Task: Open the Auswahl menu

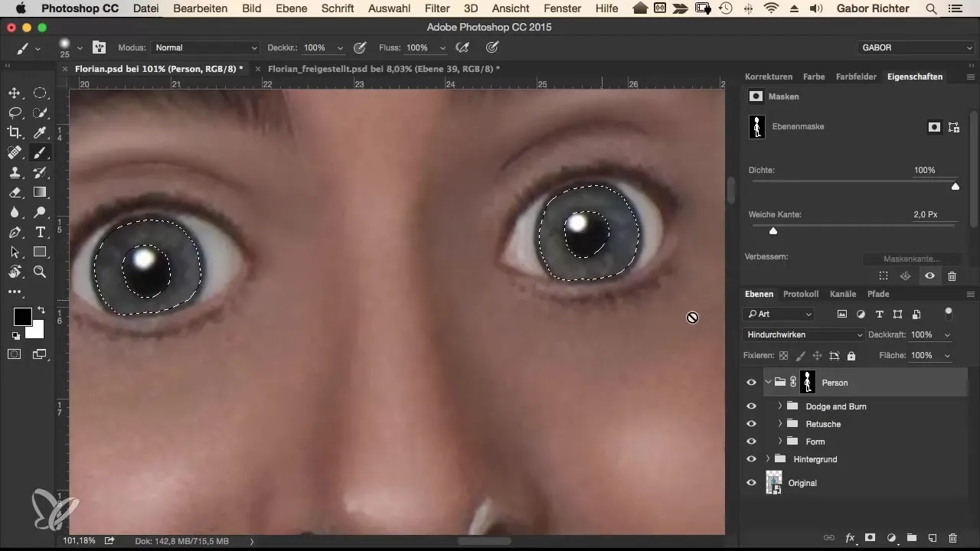Action: (x=389, y=8)
